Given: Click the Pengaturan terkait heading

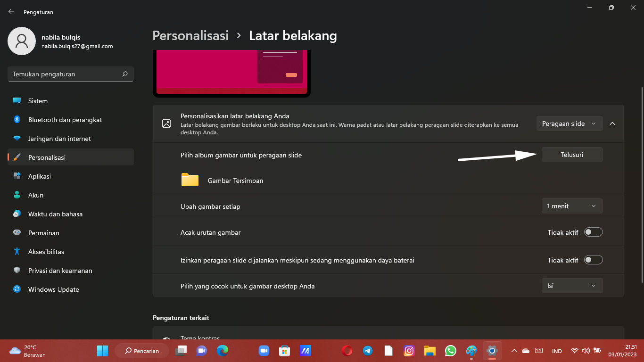Looking at the screenshot, I should coord(181,318).
